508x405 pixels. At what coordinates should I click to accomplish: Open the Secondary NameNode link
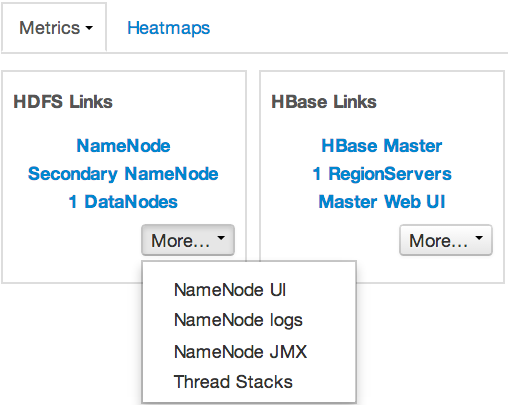click(123, 174)
